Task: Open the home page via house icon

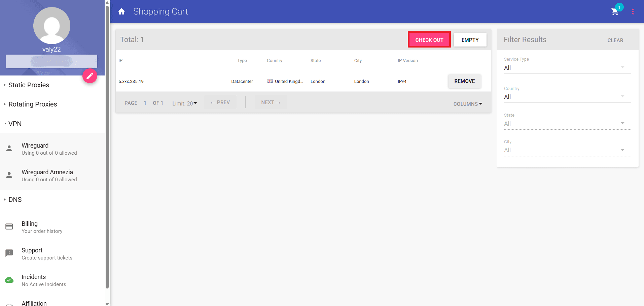Action: point(121,11)
